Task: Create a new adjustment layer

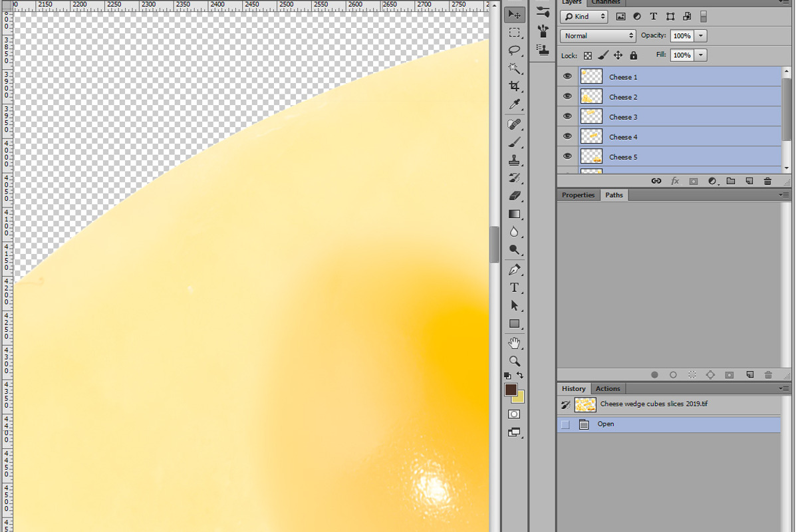Action: click(x=712, y=181)
